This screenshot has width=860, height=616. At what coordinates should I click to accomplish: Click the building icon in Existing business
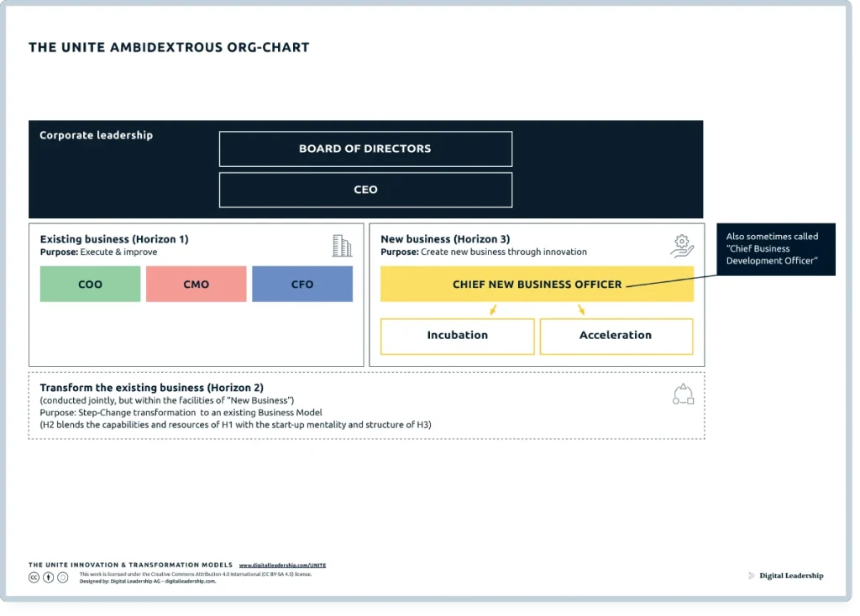pyautogui.click(x=342, y=246)
